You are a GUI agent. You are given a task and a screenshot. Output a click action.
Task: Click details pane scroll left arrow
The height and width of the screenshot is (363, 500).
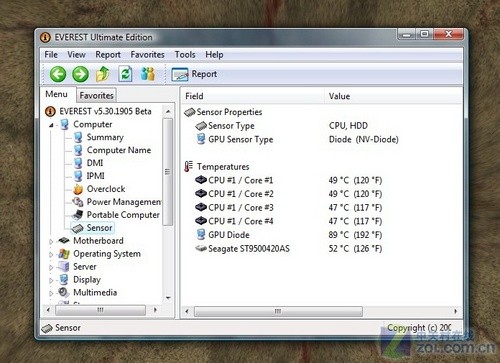pyautogui.click(x=187, y=311)
